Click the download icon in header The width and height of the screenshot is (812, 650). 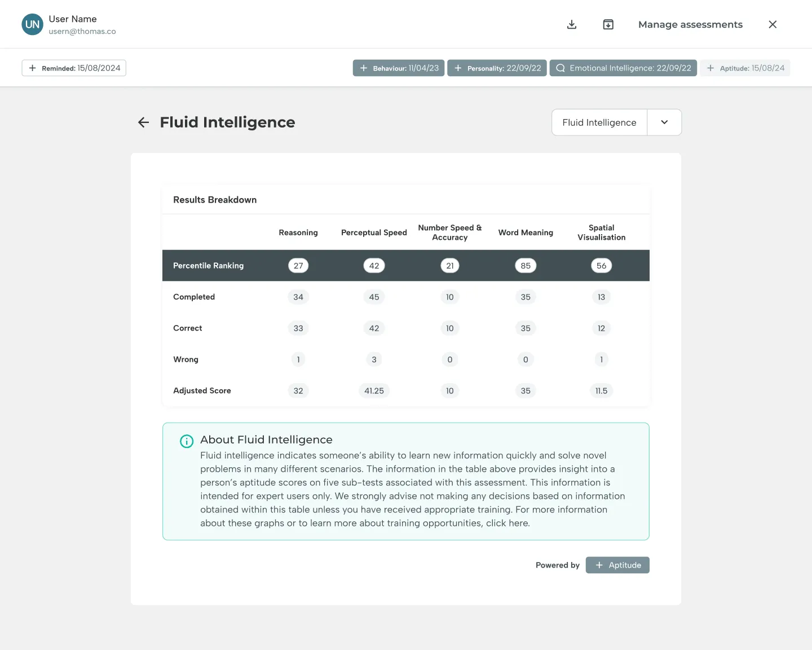572,24
